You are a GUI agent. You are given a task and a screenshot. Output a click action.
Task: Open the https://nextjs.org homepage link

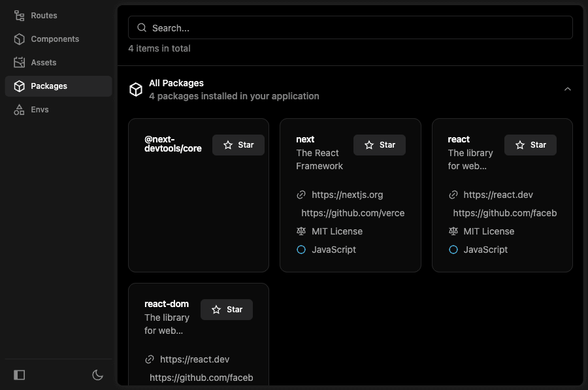348,195
